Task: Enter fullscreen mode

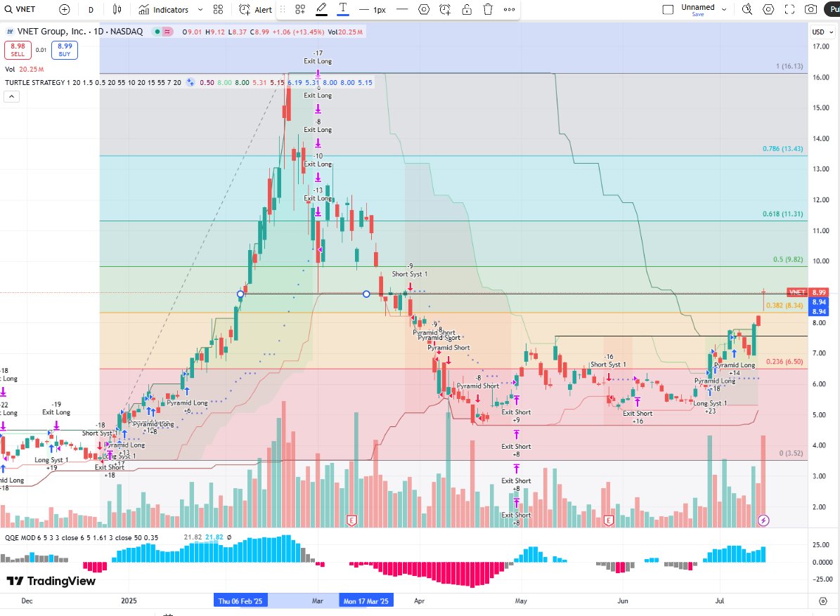Action: [x=789, y=10]
